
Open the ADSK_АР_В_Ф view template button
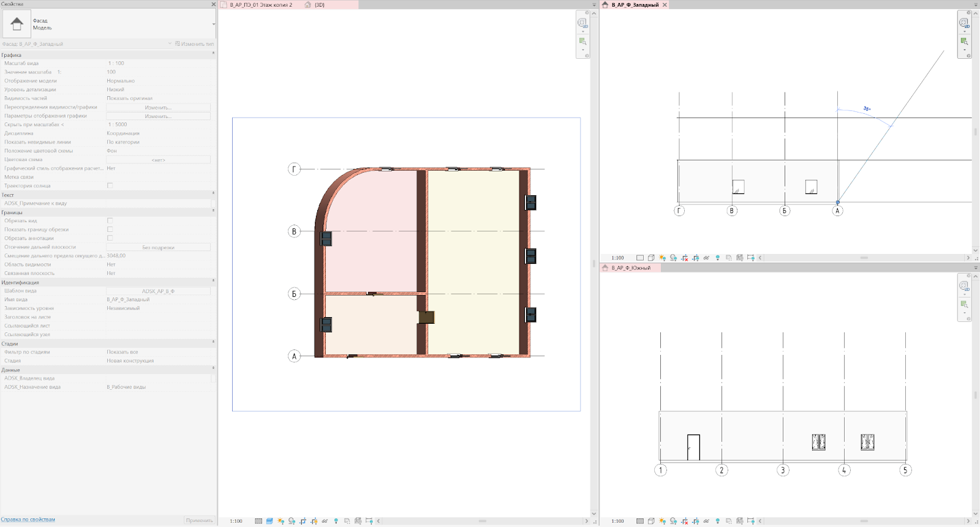click(x=158, y=291)
